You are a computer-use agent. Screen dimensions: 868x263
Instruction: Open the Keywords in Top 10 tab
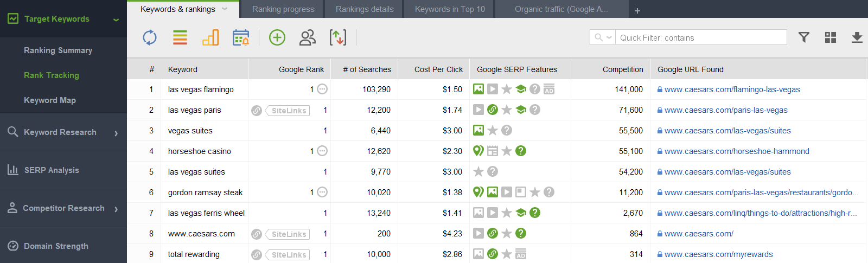[450, 9]
